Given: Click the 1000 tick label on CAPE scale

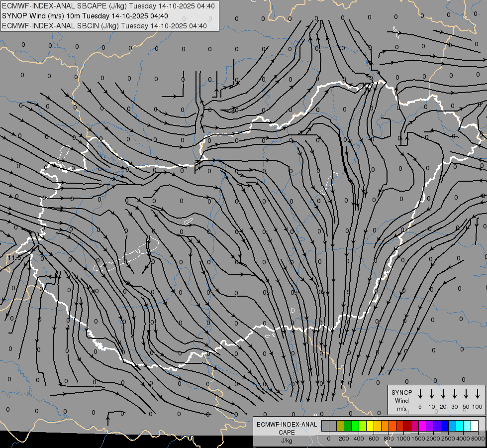Looking at the screenshot, I should (403, 439).
